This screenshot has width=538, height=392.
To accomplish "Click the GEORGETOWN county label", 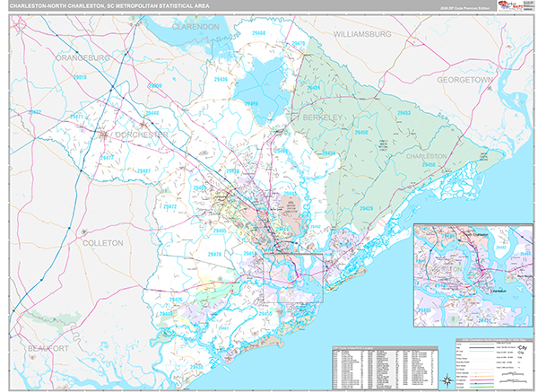I will coord(465,80).
